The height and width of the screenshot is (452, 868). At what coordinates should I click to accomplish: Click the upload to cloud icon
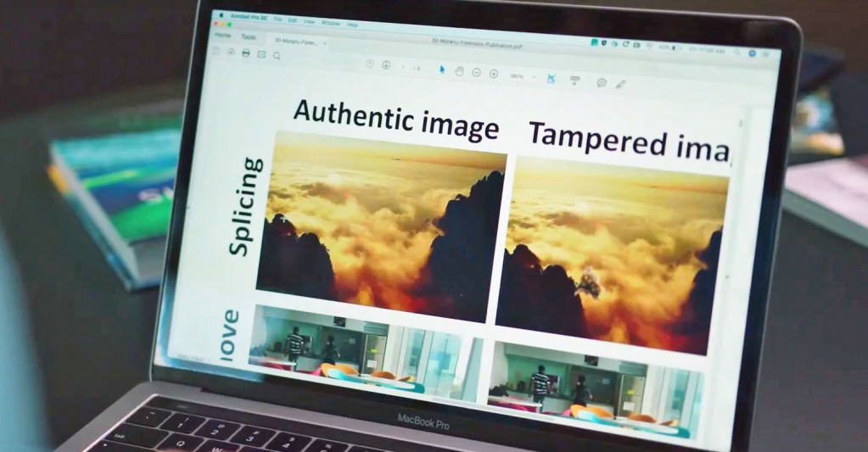tap(231, 52)
